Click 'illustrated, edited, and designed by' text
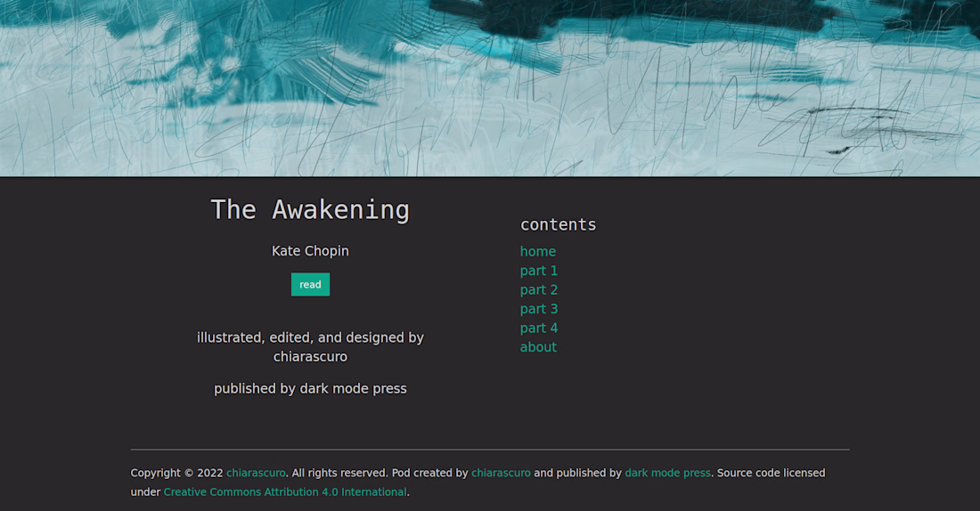The height and width of the screenshot is (511, 980). click(310, 338)
